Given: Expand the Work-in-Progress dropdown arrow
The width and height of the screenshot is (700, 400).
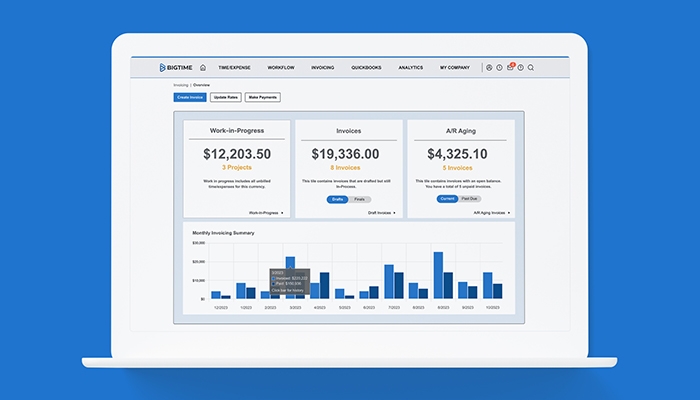Looking at the screenshot, I should pyautogui.click(x=282, y=213).
